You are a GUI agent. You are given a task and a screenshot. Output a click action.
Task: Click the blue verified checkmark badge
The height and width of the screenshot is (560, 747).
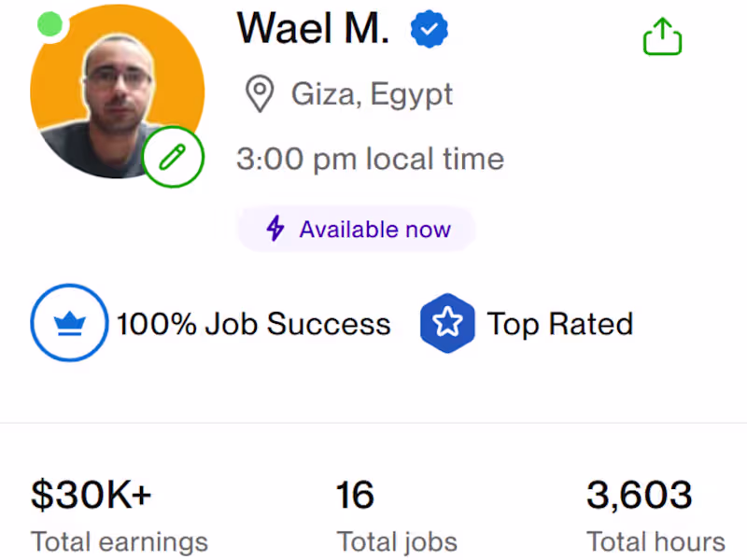click(x=429, y=31)
